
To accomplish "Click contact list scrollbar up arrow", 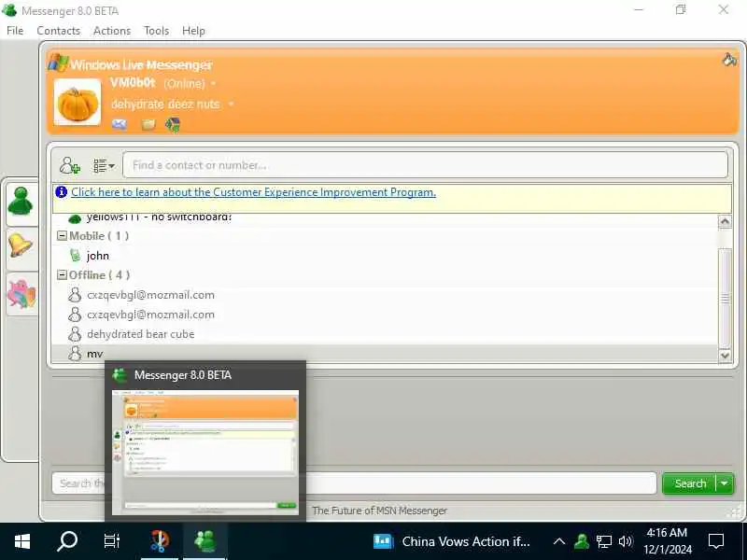I will (725, 221).
